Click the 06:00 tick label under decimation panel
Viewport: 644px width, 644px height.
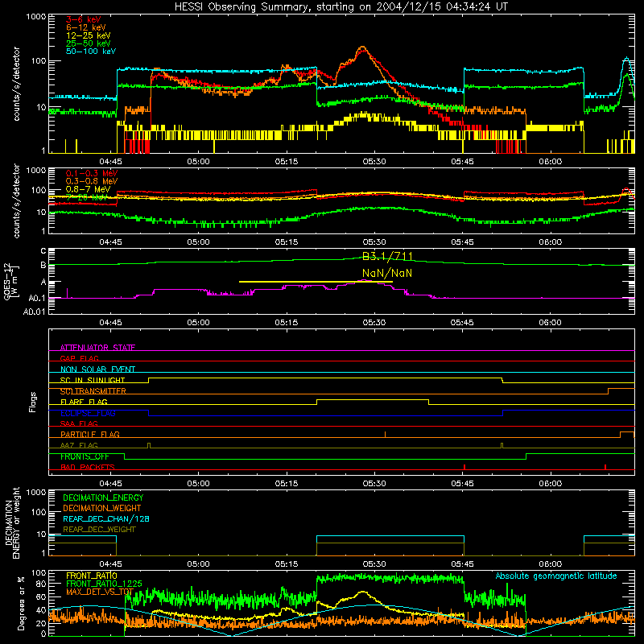pyautogui.click(x=550, y=564)
